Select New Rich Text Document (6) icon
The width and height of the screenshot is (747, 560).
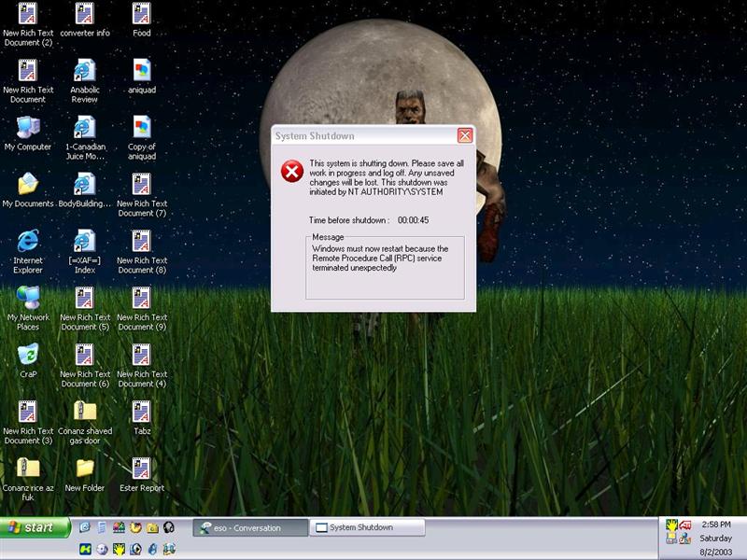pos(85,366)
